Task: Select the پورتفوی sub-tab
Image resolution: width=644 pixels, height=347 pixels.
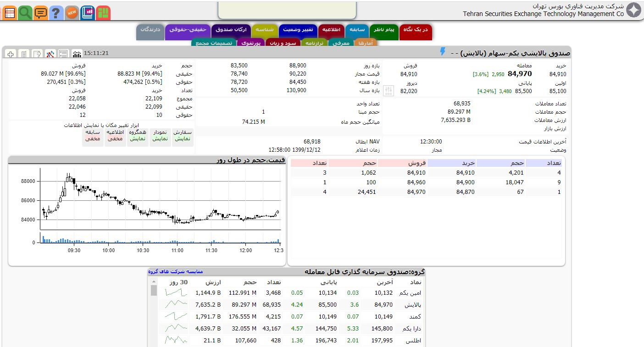Action: (250, 43)
